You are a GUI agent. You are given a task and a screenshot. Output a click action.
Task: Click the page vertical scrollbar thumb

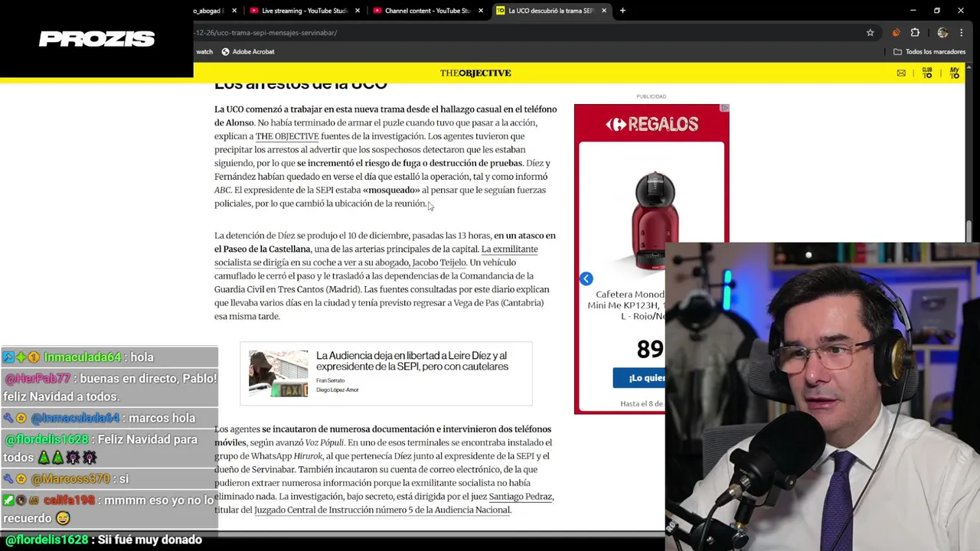(x=969, y=230)
